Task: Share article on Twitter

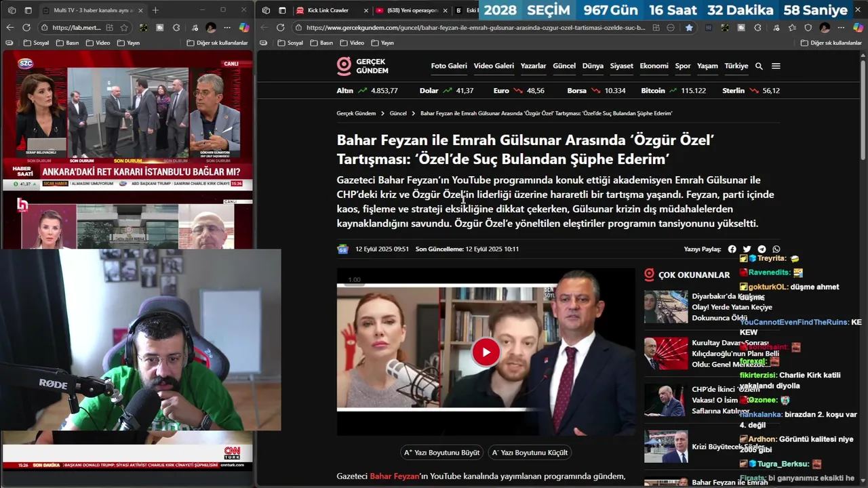Action: 747,249
